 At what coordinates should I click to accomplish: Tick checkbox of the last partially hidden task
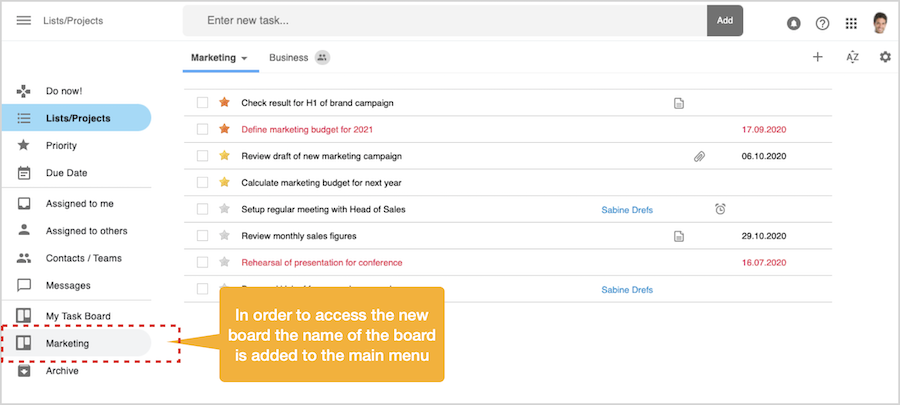click(x=202, y=289)
